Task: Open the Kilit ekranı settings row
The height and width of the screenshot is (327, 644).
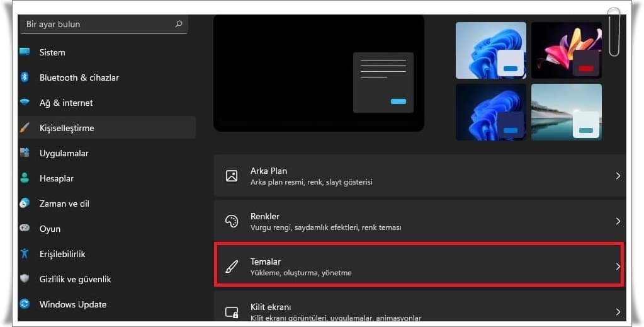Action: pos(420,307)
